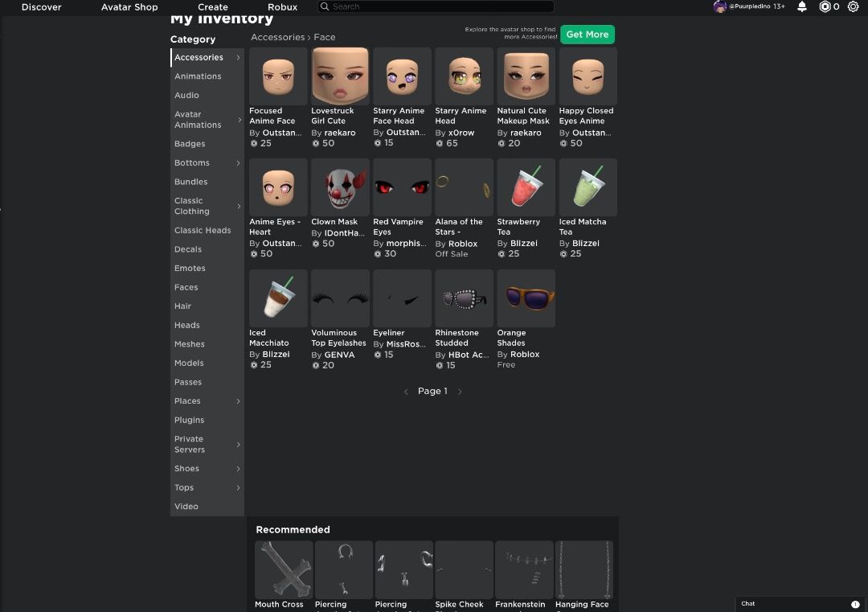
Task: Go to the previous inventory page arrow
Action: [x=406, y=392]
